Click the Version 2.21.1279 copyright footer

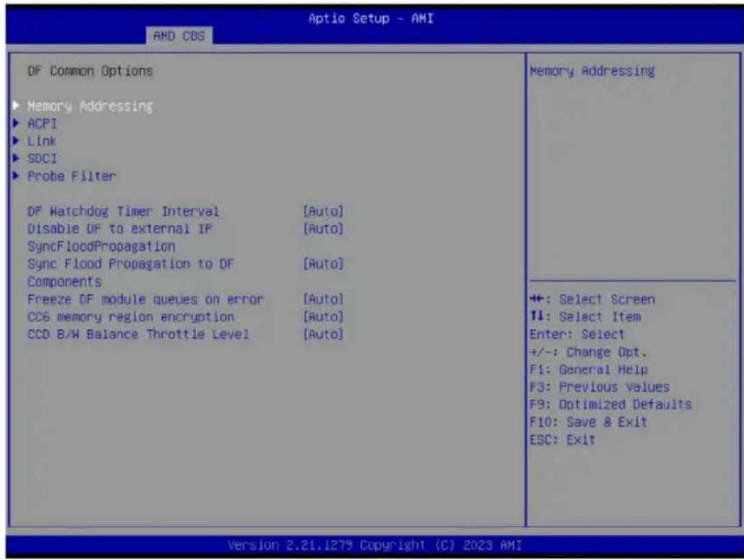374,546
